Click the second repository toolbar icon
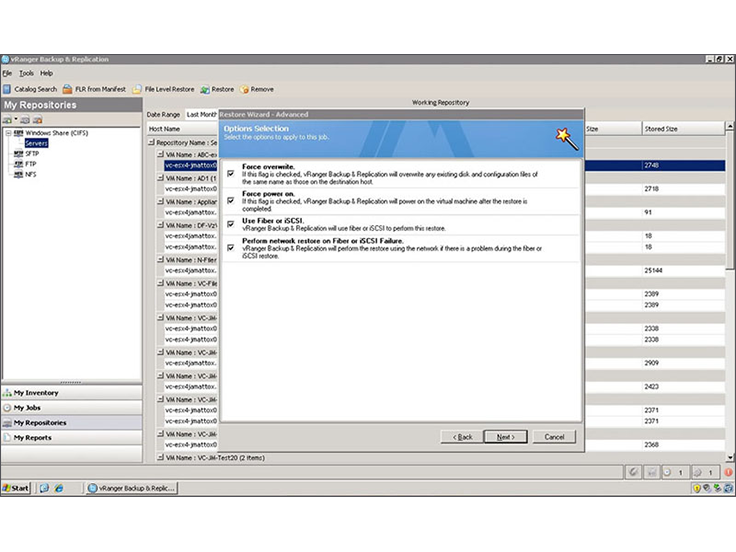 (x=25, y=120)
